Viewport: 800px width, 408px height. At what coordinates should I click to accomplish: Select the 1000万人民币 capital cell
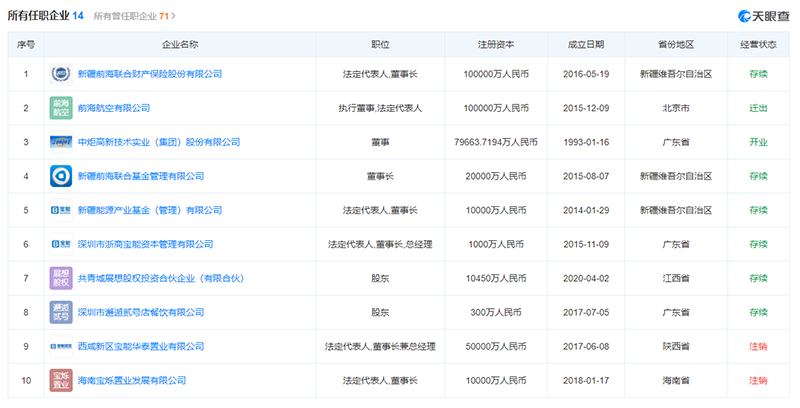pyautogui.click(x=496, y=244)
